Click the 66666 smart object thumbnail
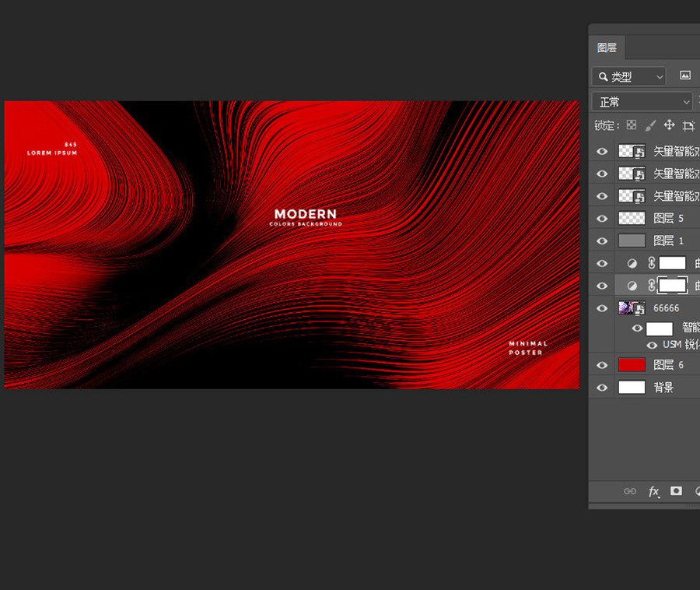 pos(632,308)
